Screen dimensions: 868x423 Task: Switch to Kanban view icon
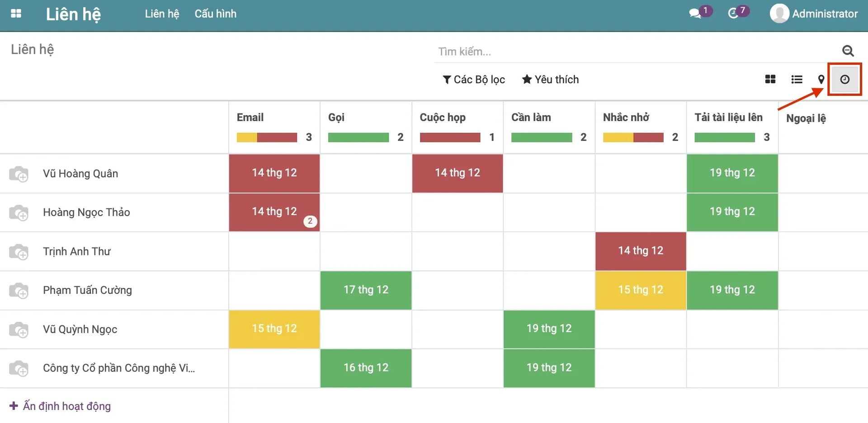point(770,80)
